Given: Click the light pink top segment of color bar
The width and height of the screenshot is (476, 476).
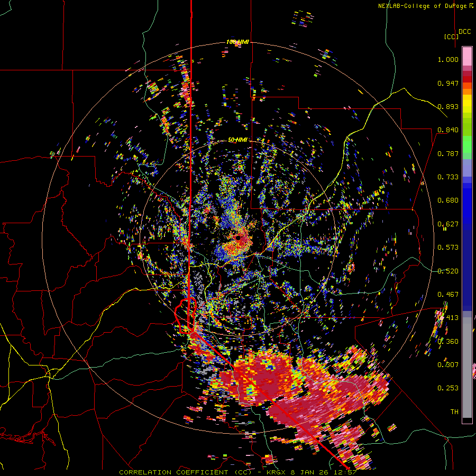Looking at the screenshot, I should pyautogui.click(x=467, y=56).
